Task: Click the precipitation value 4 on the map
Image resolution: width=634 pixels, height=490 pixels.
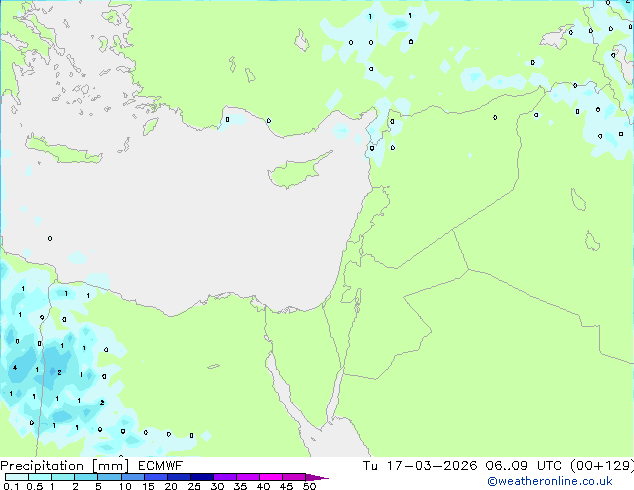Action: (x=15, y=368)
